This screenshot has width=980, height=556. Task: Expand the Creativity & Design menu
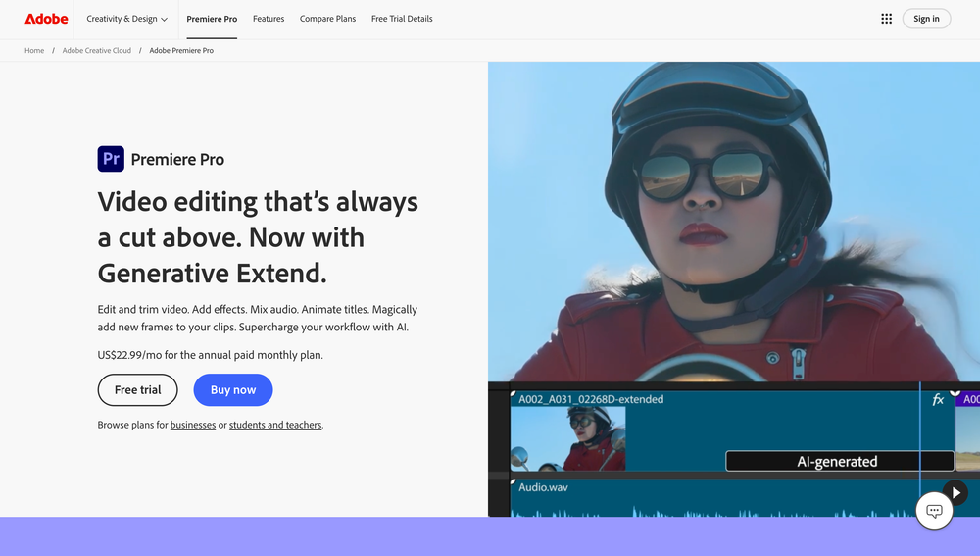pos(126,19)
